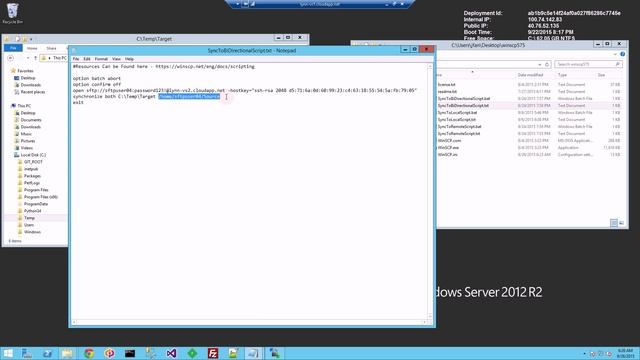This screenshot has width=640, height=360.
Task: Open the Help menu in Notepad
Action: 129,59
